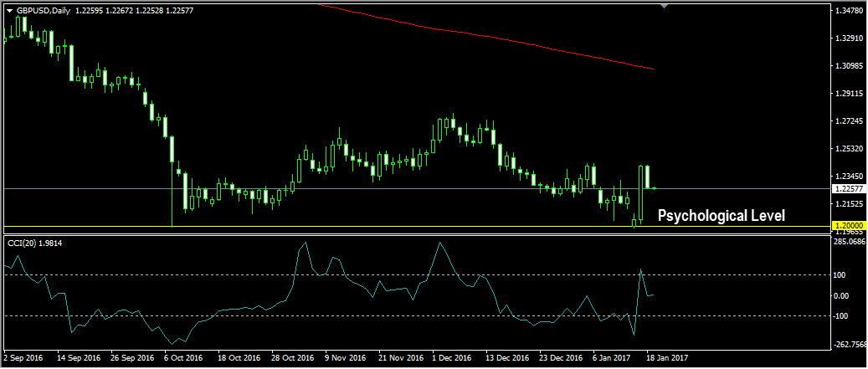Screen dimensions: 868x369
Task: Click the 21 Nov 2016 date label
Action: 401,357
